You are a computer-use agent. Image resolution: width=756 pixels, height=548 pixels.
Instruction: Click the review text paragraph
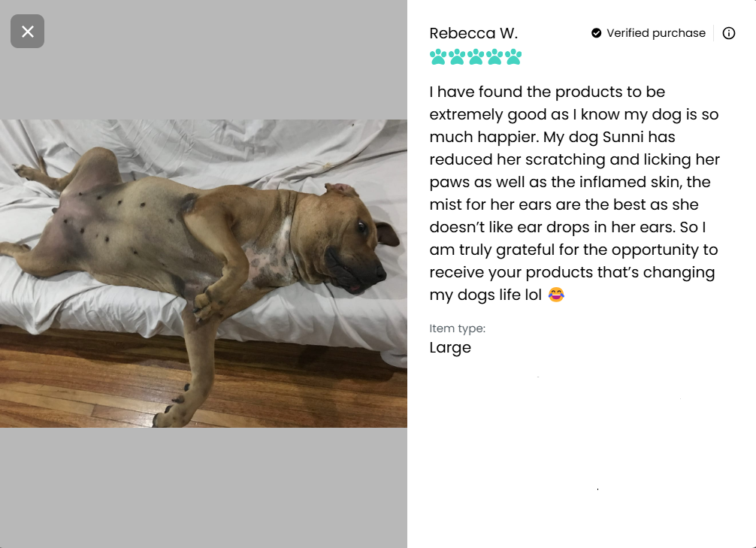pyautogui.click(x=574, y=193)
